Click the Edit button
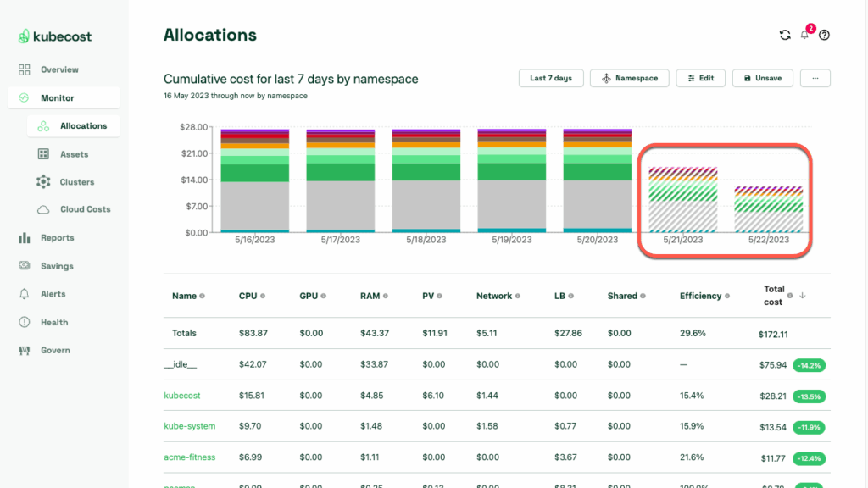Image resolution: width=868 pixels, height=488 pixels. click(x=700, y=78)
